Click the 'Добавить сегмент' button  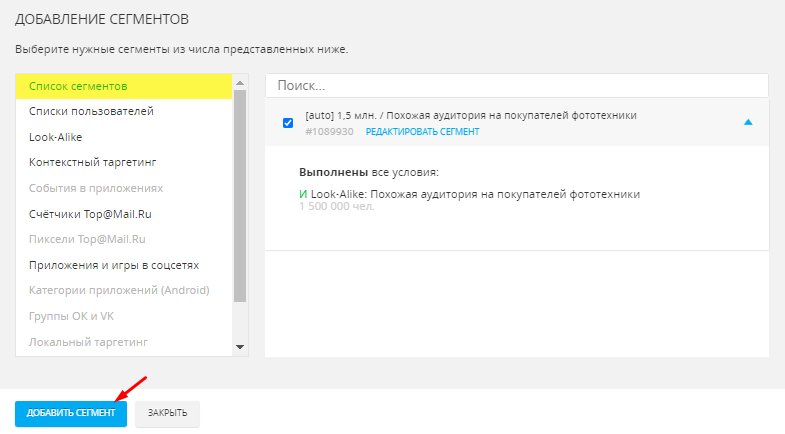click(71, 413)
